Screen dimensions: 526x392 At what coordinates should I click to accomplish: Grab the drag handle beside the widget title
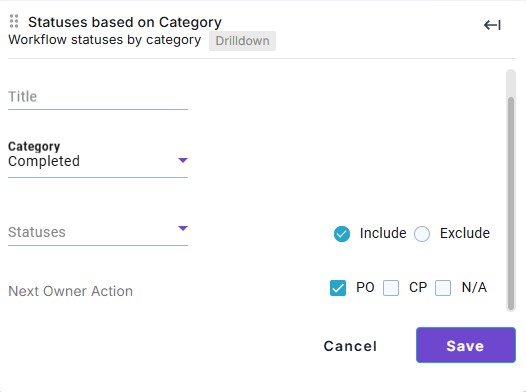coord(14,21)
